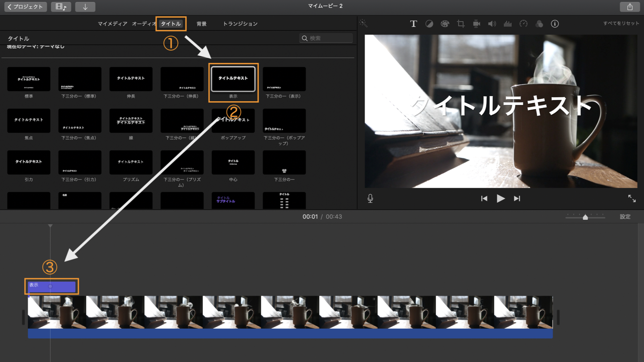Click the 検索 search field
The height and width of the screenshot is (362, 644).
pos(326,38)
